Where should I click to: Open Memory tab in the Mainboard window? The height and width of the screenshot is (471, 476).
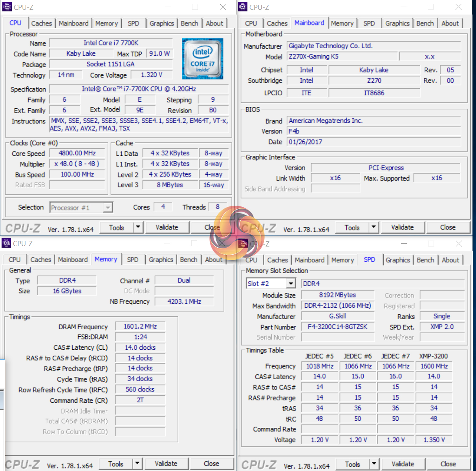pyautogui.click(x=342, y=24)
